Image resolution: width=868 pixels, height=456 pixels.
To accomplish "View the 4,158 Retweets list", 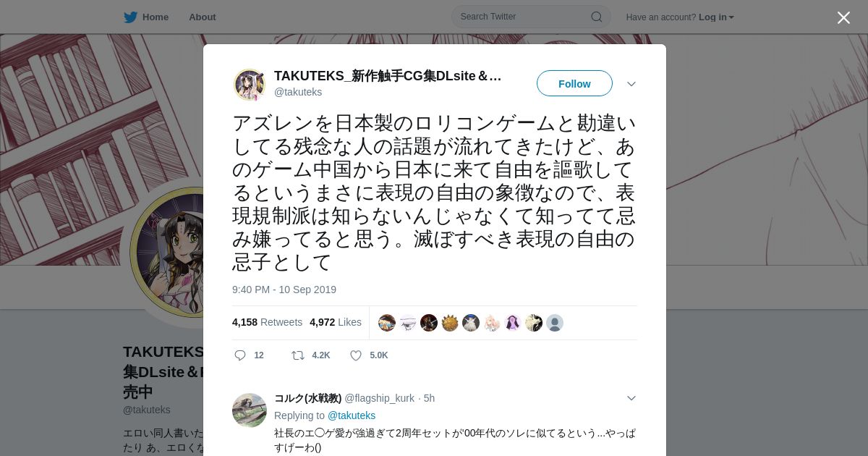I will (267, 322).
